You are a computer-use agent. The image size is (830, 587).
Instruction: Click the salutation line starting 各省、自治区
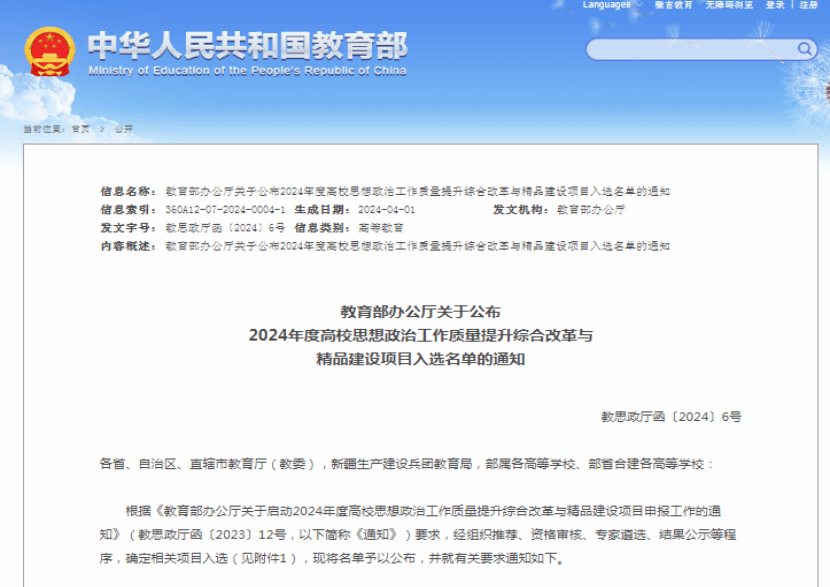pyautogui.click(x=406, y=464)
